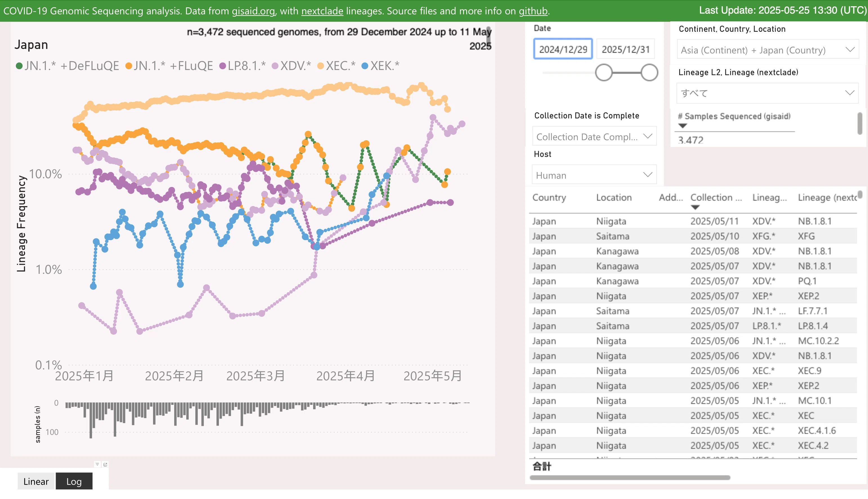Sort table by Country column header
868x499 pixels.
click(549, 197)
